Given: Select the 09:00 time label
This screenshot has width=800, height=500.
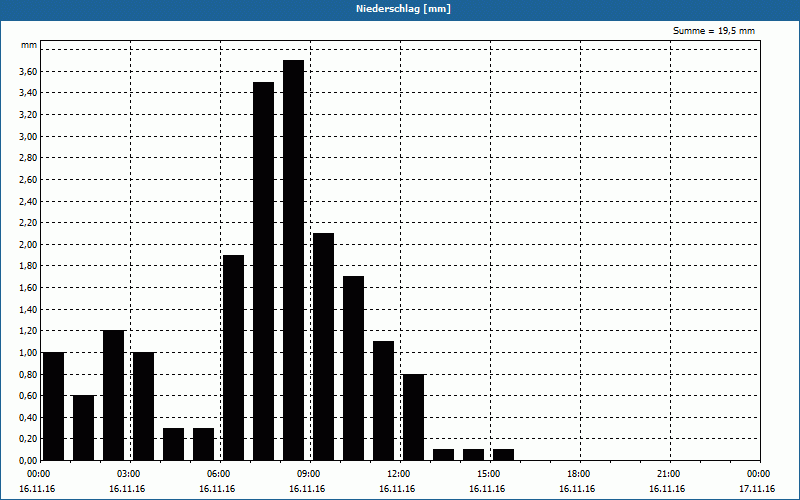Looking at the screenshot, I should click(310, 474).
